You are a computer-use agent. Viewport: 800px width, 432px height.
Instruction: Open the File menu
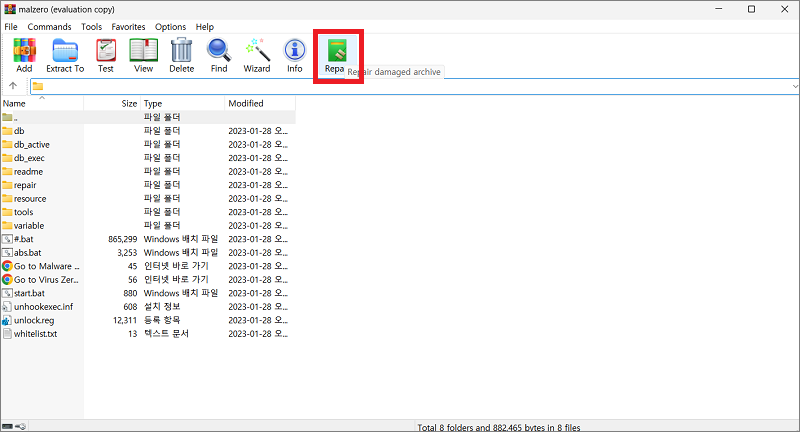[11, 27]
